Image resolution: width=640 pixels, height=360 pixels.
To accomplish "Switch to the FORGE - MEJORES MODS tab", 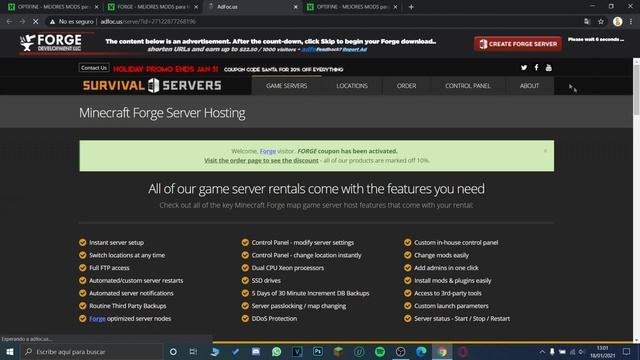I will click(x=152, y=7).
